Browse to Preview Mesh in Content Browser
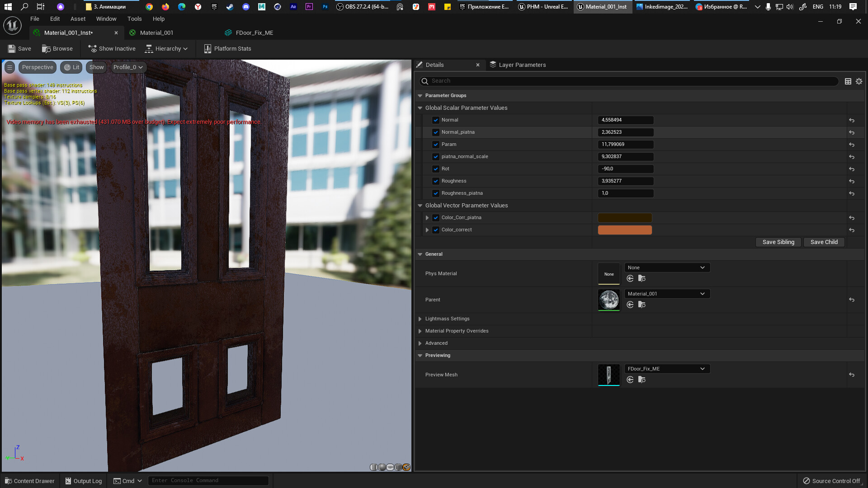The width and height of the screenshot is (868, 488). coord(642,380)
